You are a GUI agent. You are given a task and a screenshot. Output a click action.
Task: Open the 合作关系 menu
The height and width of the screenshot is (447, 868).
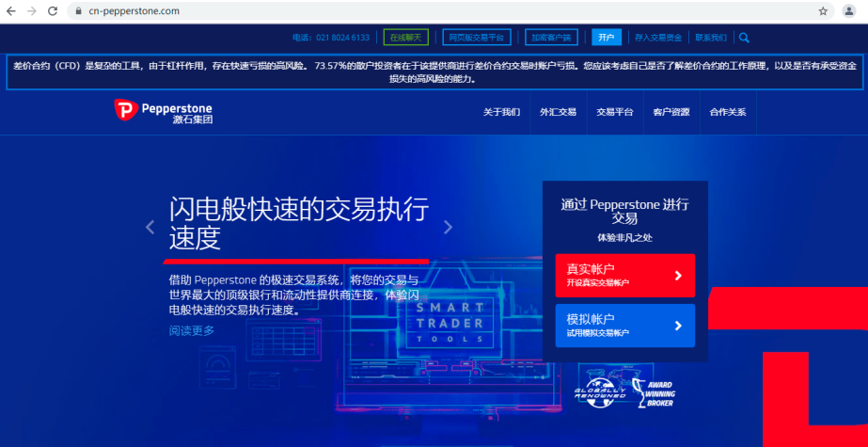727,112
